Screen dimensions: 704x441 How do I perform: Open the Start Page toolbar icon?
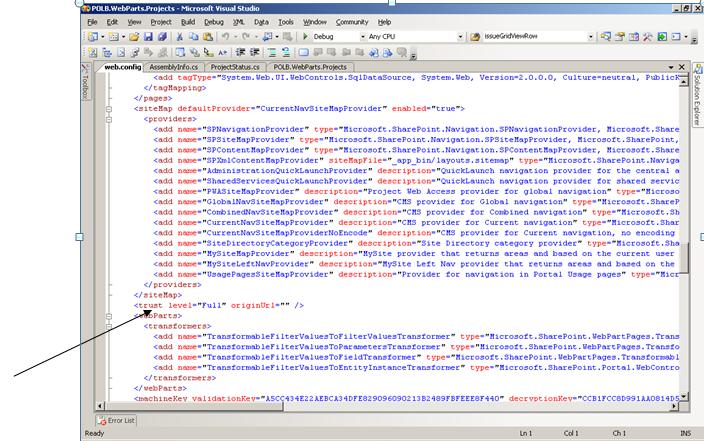point(662,37)
